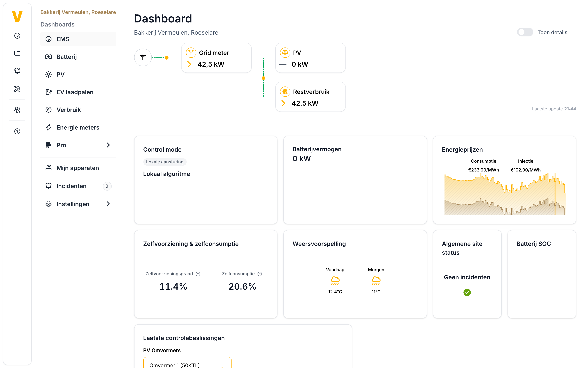This screenshot has height=368, width=588.
Task: Click the Pro bars icon
Action: [49, 145]
